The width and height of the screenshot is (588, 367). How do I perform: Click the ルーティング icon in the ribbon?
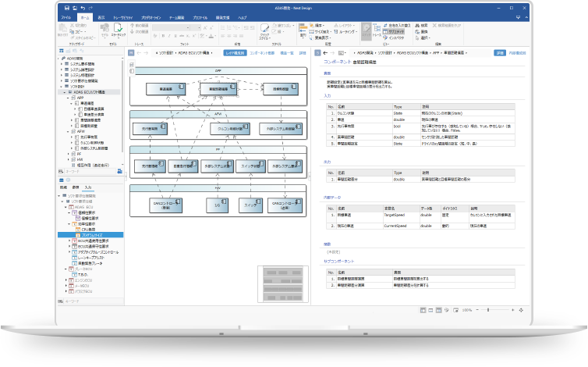pyautogui.click(x=336, y=31)
